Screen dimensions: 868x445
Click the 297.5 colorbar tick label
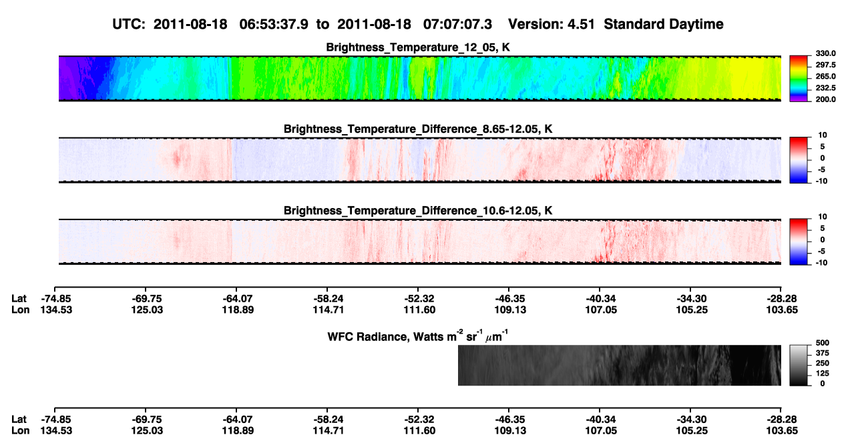pos(825,65)
